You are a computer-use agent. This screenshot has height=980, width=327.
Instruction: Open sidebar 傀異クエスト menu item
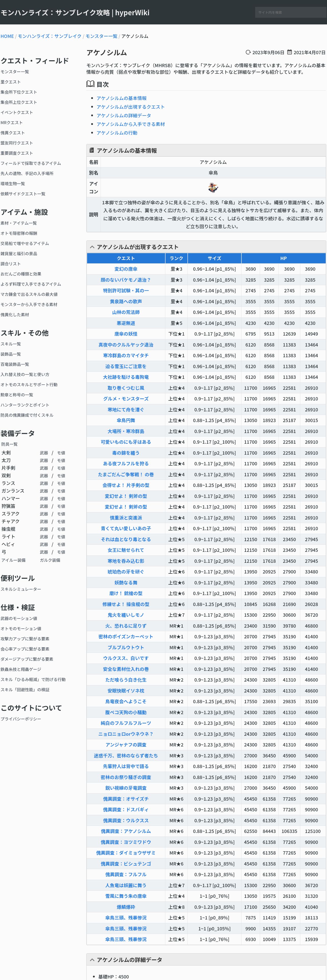tap(12, 133)
